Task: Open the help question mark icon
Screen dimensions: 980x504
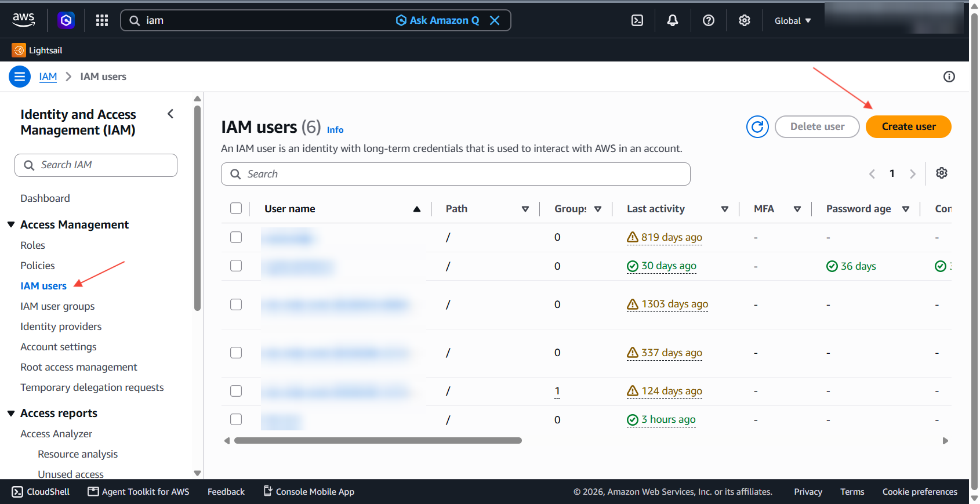Action: coord(709,20)
